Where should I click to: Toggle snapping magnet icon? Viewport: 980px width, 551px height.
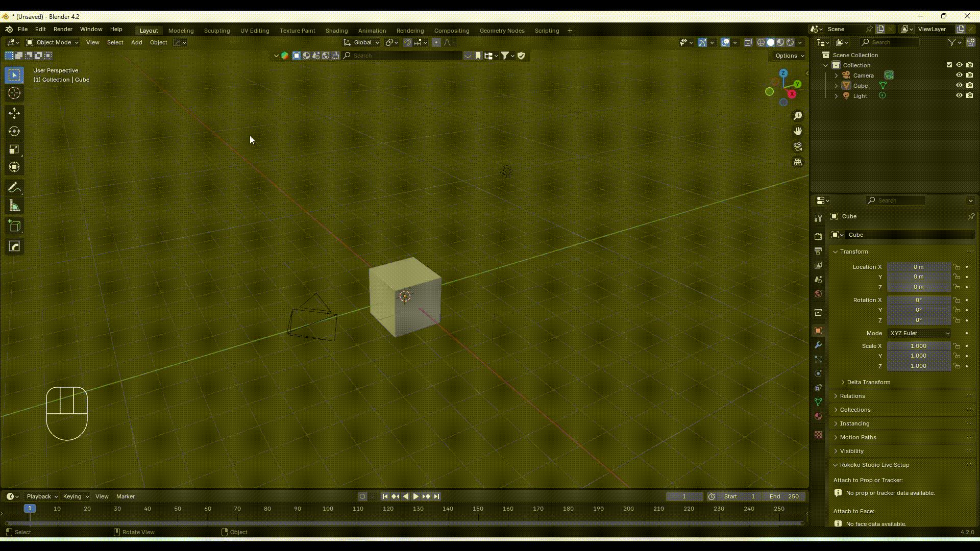pos(407,42)
